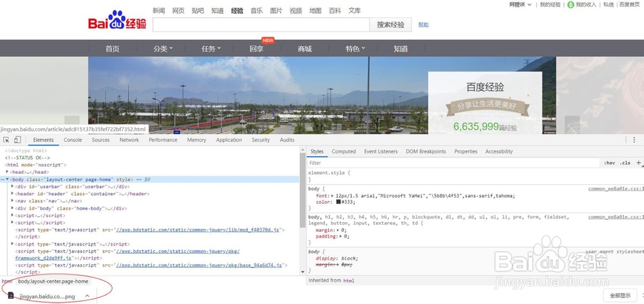Open the Security tab
The height and width of the screenshot is (304, 644).
[261, 140]
